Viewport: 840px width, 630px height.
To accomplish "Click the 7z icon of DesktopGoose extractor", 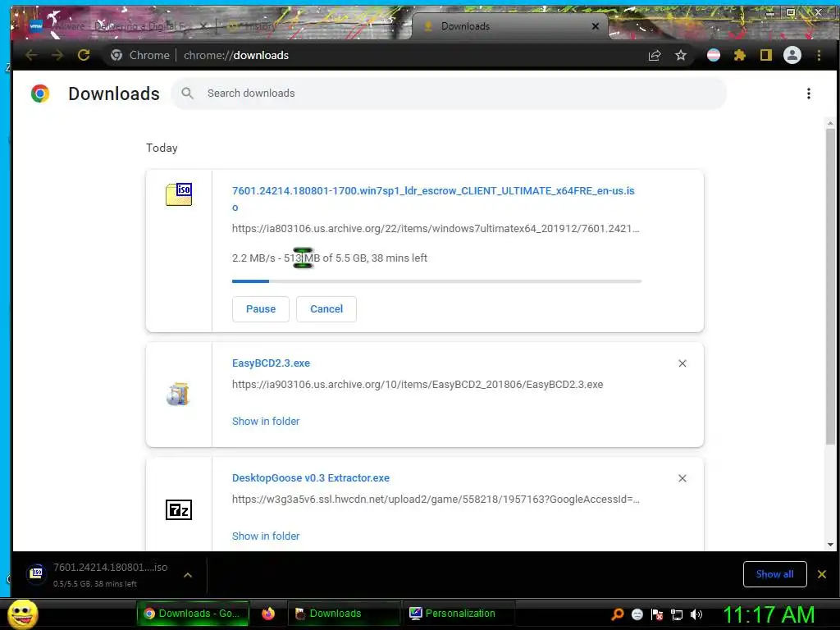I will click(179, 510).
